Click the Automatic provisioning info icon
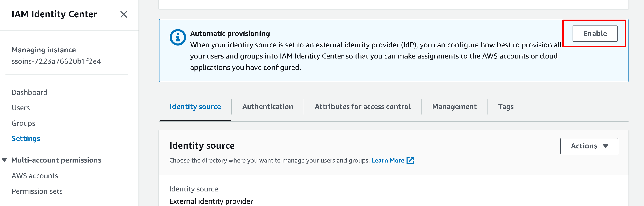644x206 pixels. coord(177,38)
